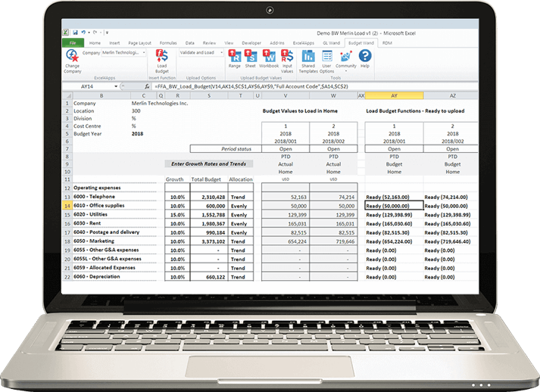Select row 14 header
This screenshot has width=540, height=392.
67,206
